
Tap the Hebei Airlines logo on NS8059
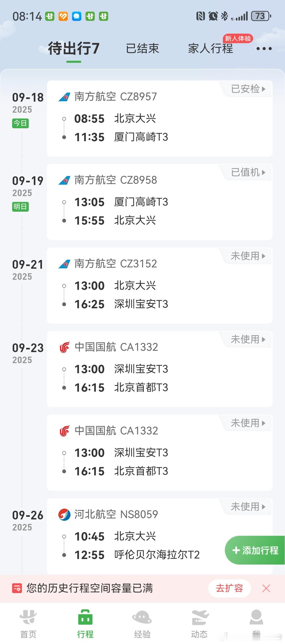(64, 514)
